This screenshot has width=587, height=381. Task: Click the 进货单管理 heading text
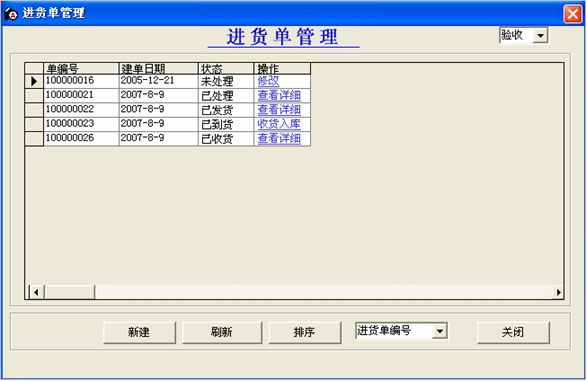pyautogui.click(x=283, y=37)
